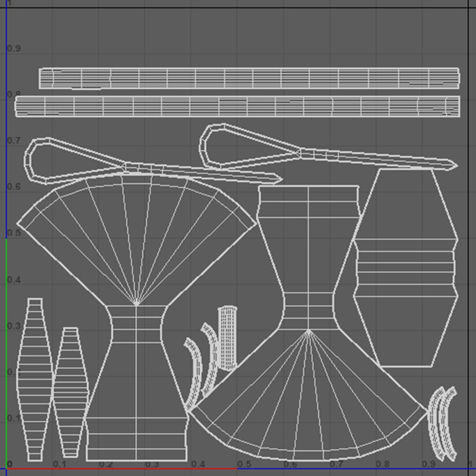
Task: Click the 0.9 label on horizontal axis
Action: [x=429, y=464]
